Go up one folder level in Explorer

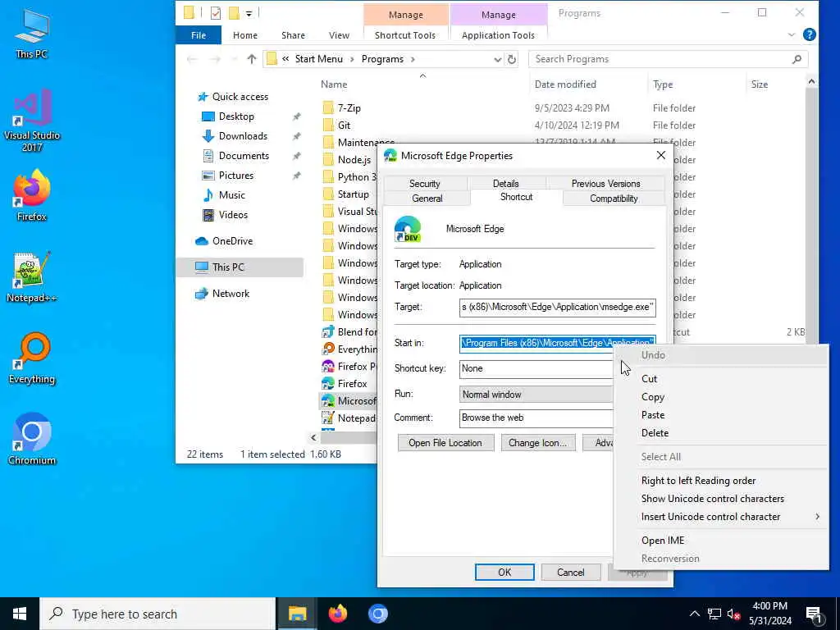tap(251, 59)
